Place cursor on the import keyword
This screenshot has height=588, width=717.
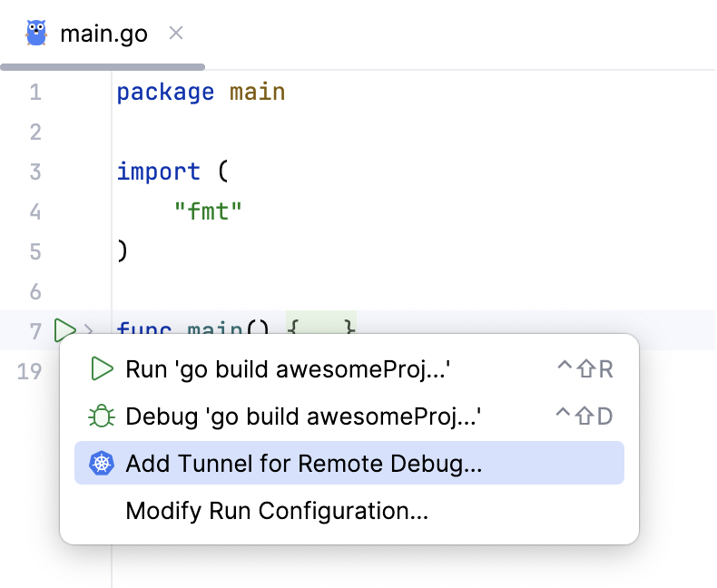(x=158, y=171)
